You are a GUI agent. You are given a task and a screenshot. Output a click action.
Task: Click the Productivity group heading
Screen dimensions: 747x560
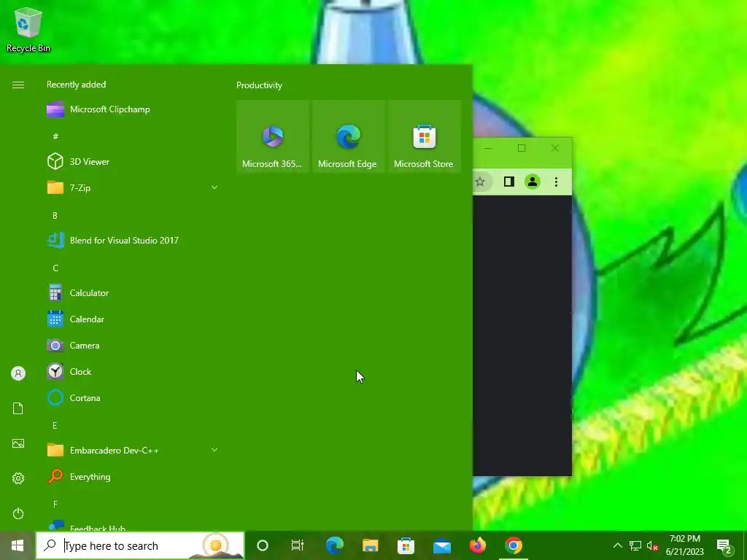click(259, 85)
